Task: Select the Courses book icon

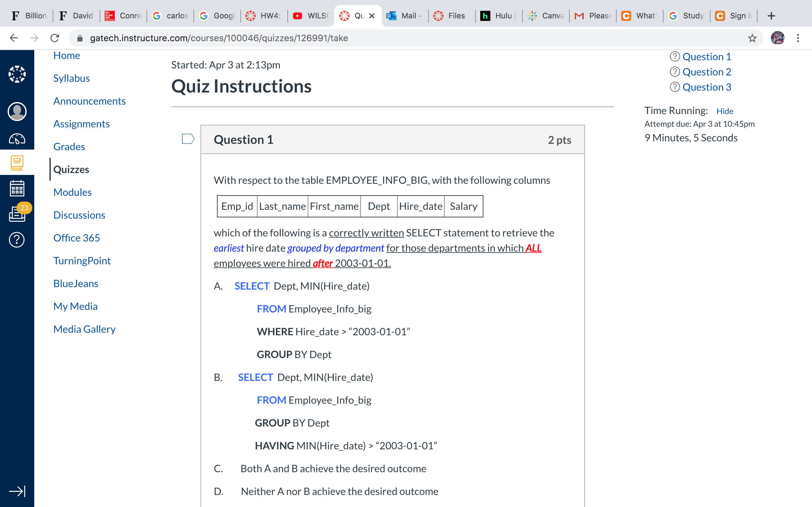Action: click(x=17, y=163)
